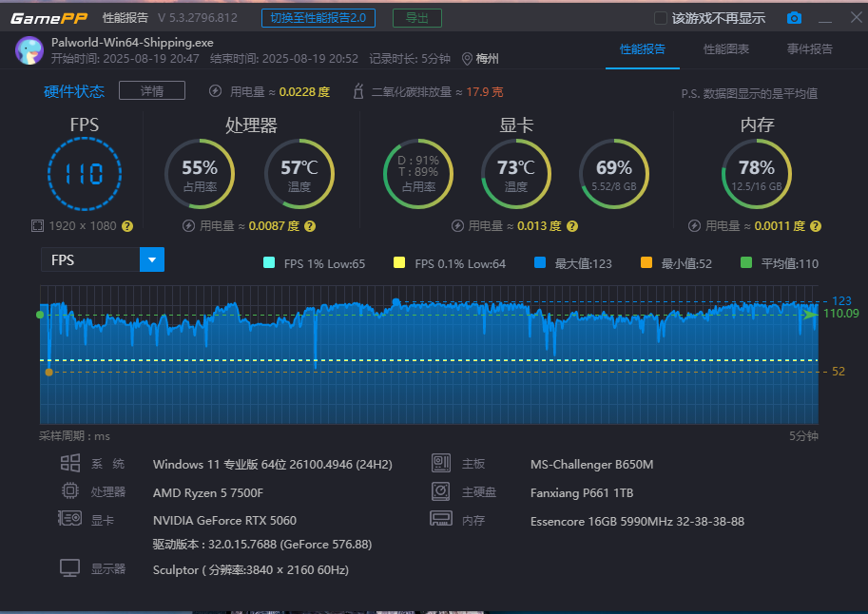Click the Palworld-Win64-Shipping.exe title text
Screen dimensions: 868x614
tap(132, 43)
